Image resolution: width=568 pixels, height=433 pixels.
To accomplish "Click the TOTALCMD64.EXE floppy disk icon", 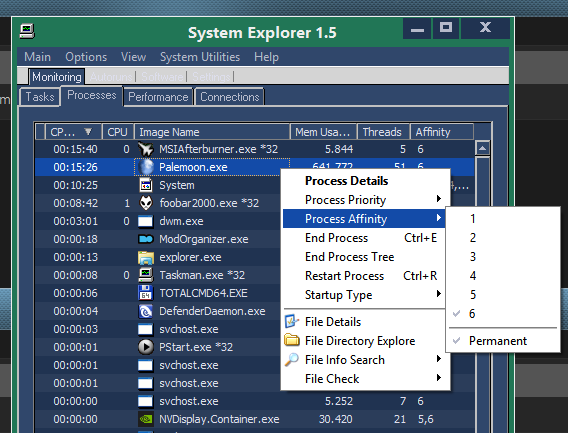I will pyautogui.click(x=146, y=293).
